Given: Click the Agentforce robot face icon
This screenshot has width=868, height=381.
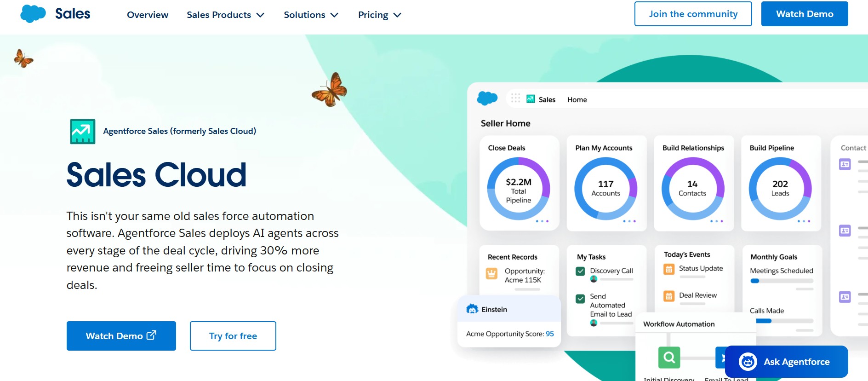Looking at the screenshot, I should pyautogui.click(x=748, y=362).
